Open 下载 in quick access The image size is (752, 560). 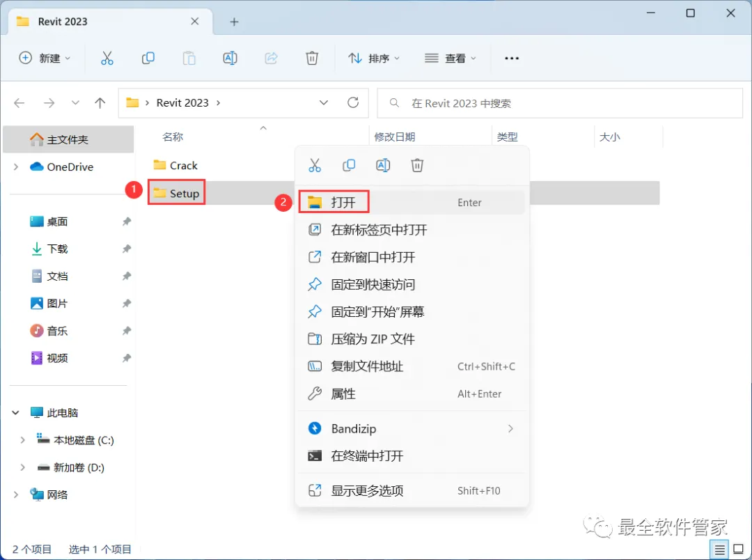(49, 249)
